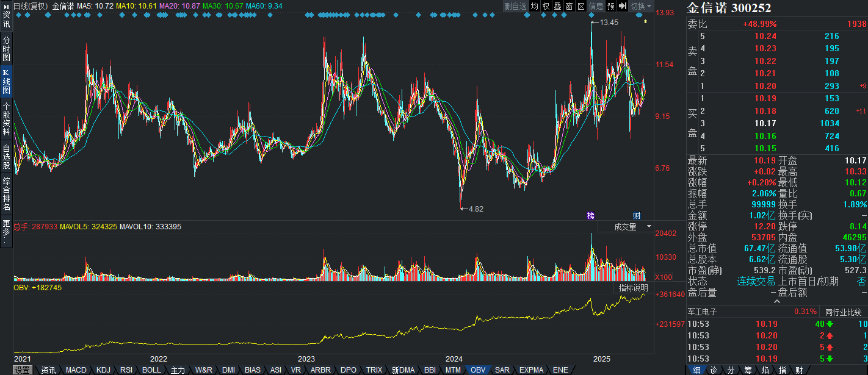Click the 金信诺 300252 stock title
Image resolution: width=868 pixels, height=375 pixels.
[729, 8]
